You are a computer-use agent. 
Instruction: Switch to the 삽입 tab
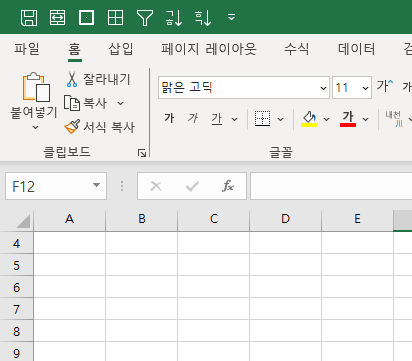click(x=121, y=49)
